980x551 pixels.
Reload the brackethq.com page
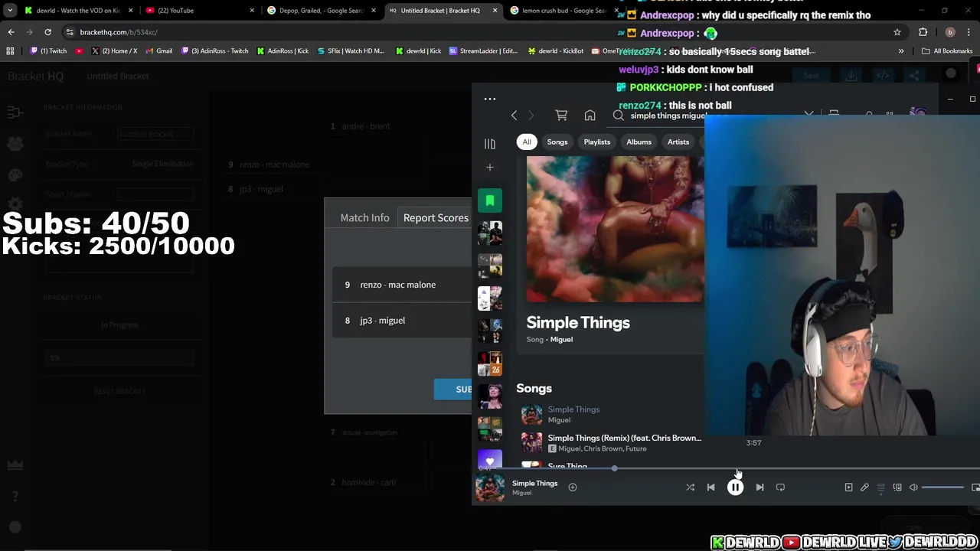click(47, 32)
